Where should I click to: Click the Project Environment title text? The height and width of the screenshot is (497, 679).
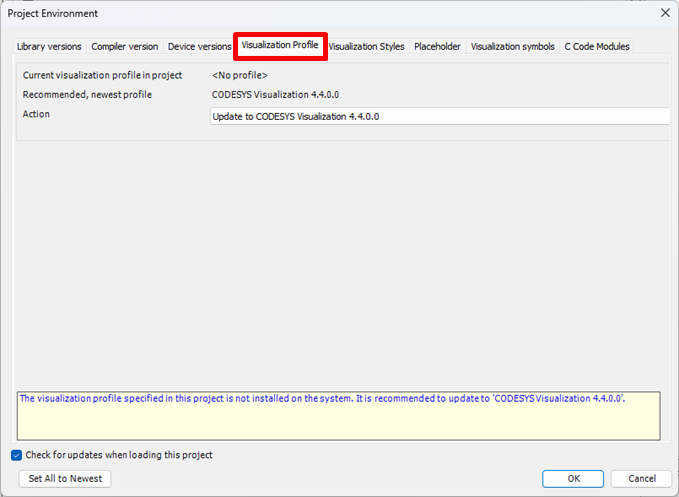tap(53, 13)
